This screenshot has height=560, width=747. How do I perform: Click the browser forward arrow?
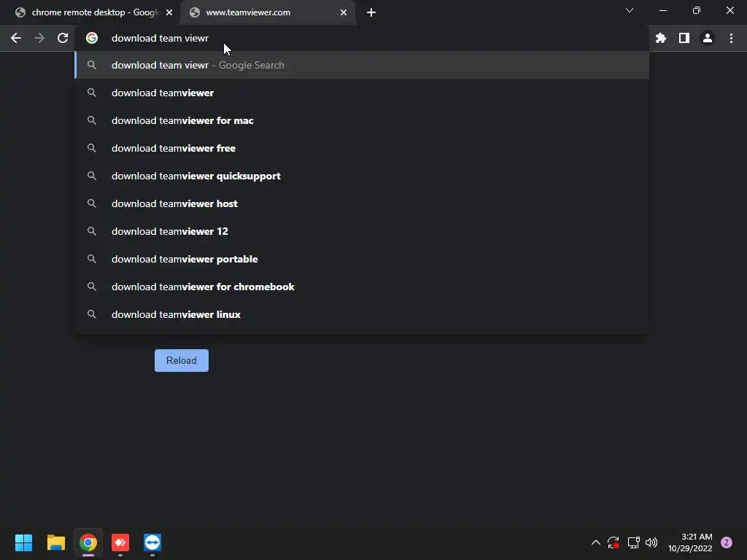click(39, 38)
